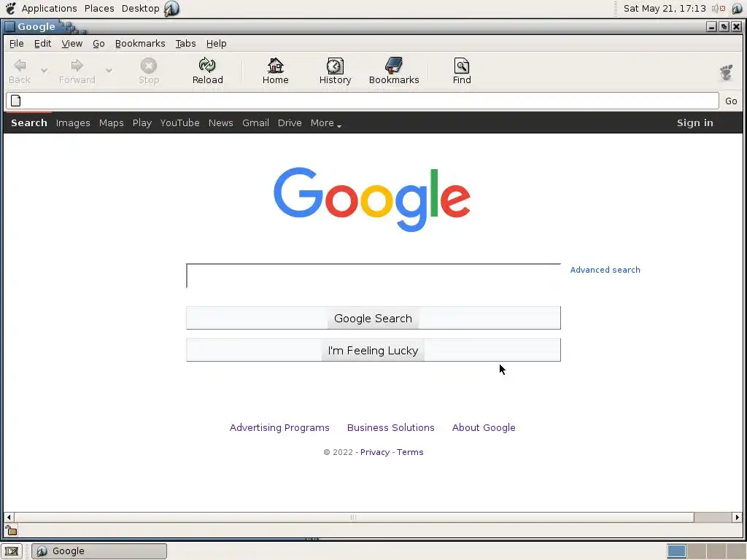Image resolution: width=747 pixels, height=560 pixels.
Task: Click the horizontal scrollbar thumb
Action: [x=354, y=517]
